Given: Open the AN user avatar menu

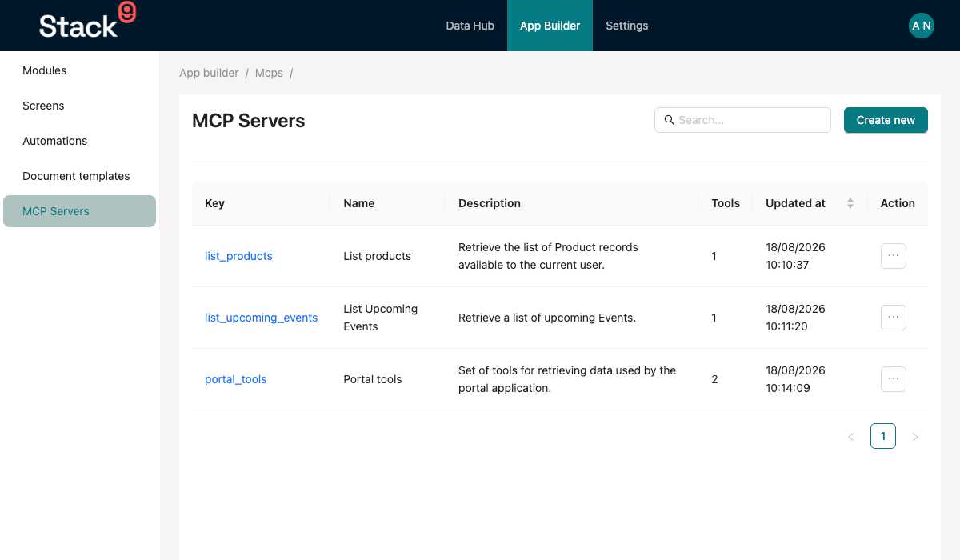Looking at the screenshot, I should 922,26.
